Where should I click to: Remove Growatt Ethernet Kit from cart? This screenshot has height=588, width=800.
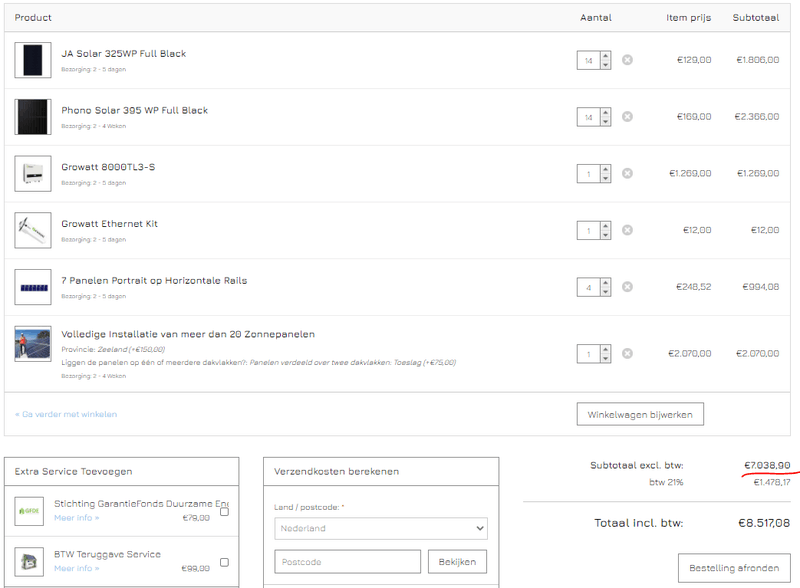click(627, 230)
